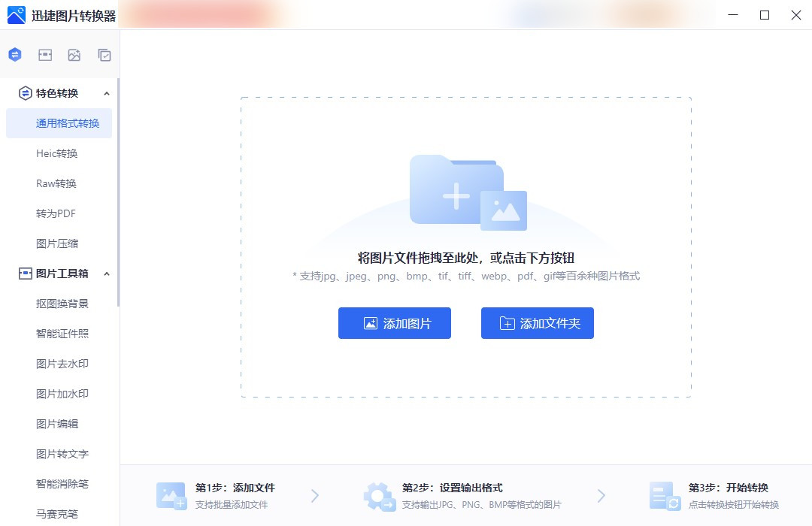Select the blue format conversion icon in toolbar

pyautogui.click(x=14, y=54)
